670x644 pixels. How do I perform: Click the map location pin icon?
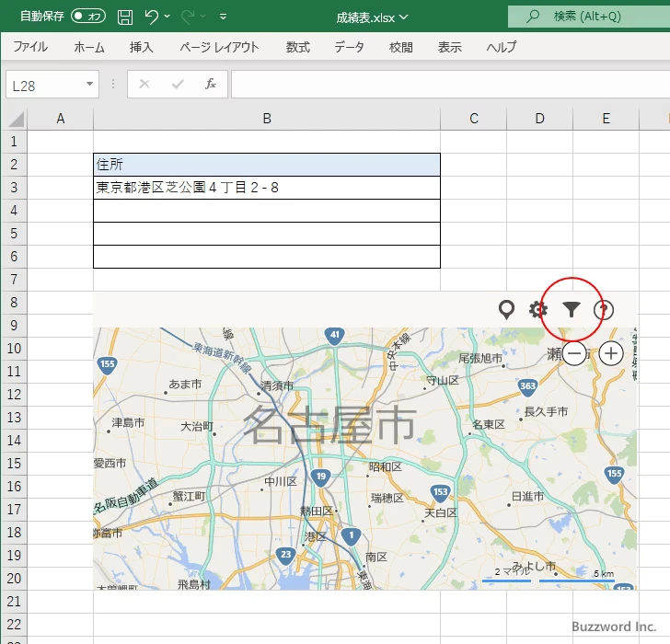pos(506,310)
